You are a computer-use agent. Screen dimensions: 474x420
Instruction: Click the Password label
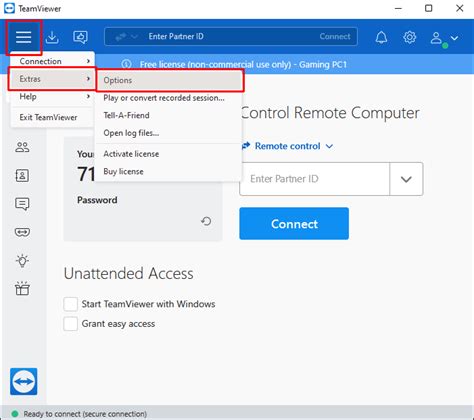click(97, 200)
